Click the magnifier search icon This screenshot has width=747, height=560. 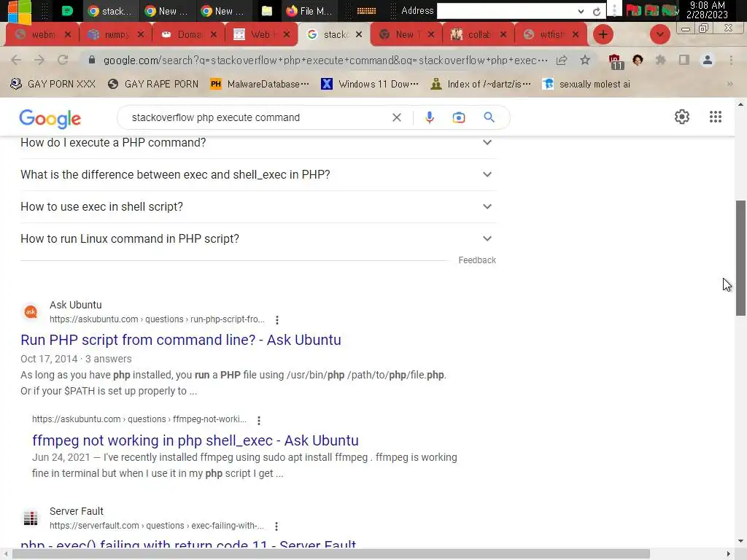[x=489, y=117]
